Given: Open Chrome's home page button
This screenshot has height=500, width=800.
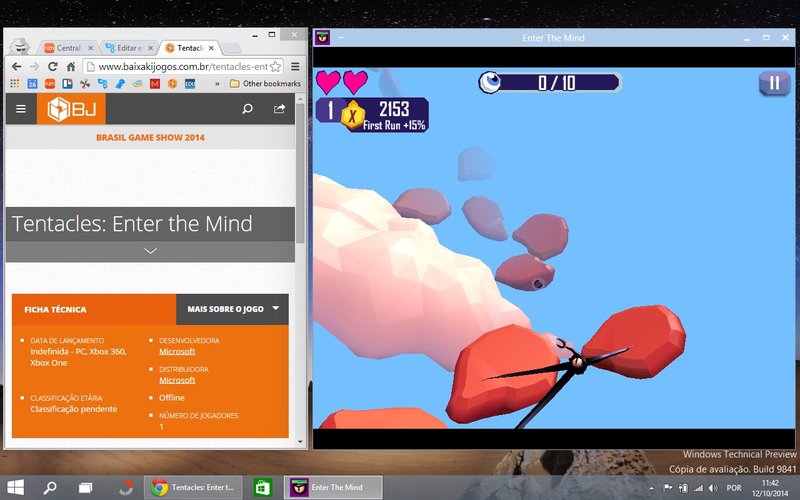Looking at the screenshot, I should coord(71,66).
